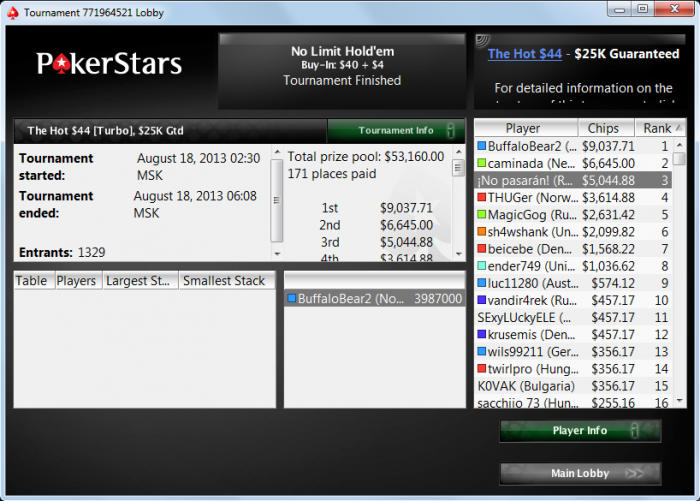The image size is (700, 501).
Task: Click the player list scrollbar thumb
Action: [x=679, y=159]
